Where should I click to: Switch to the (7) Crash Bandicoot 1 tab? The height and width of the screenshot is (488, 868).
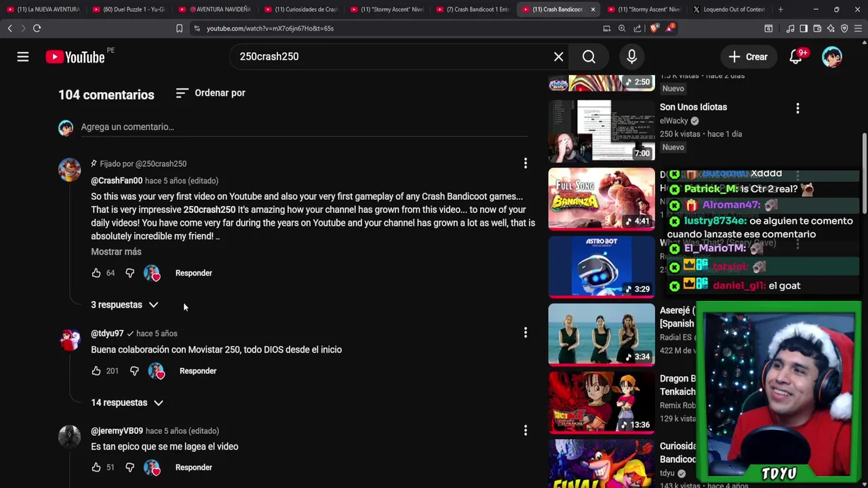473,9
